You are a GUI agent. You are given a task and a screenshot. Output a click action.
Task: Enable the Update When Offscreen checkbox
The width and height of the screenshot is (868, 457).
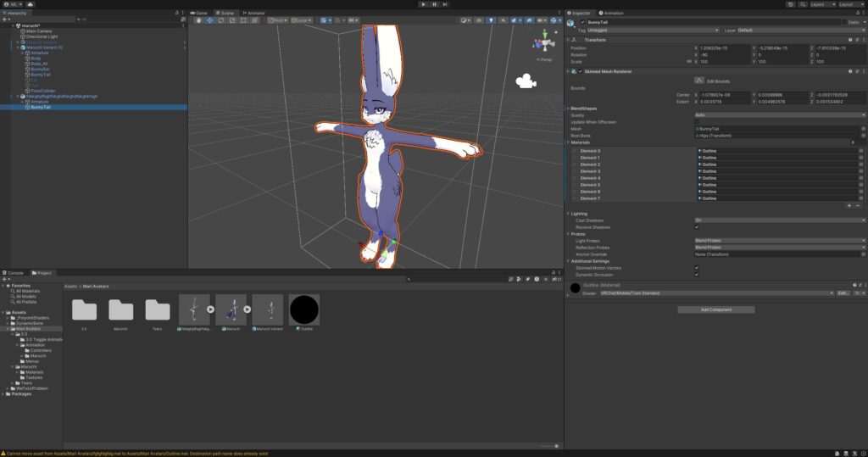pyautogui.click(x=697, y=121)
